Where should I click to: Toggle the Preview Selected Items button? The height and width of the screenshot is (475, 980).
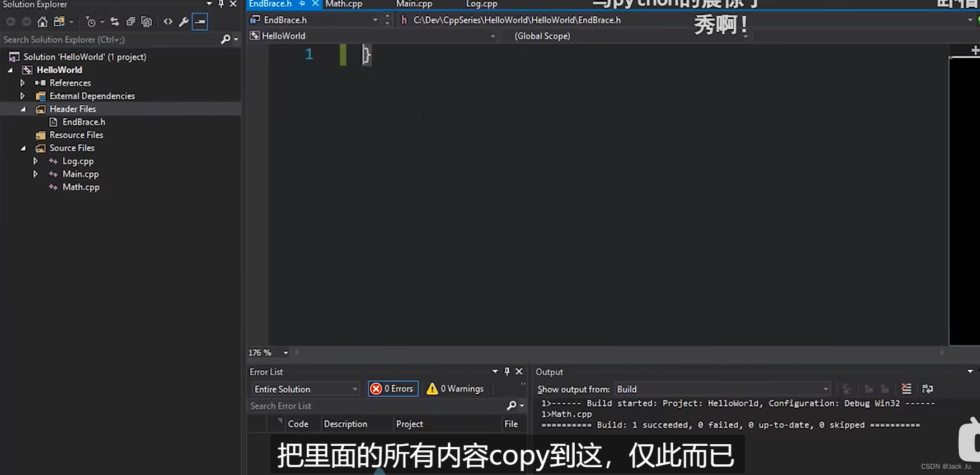pos(200,22)
